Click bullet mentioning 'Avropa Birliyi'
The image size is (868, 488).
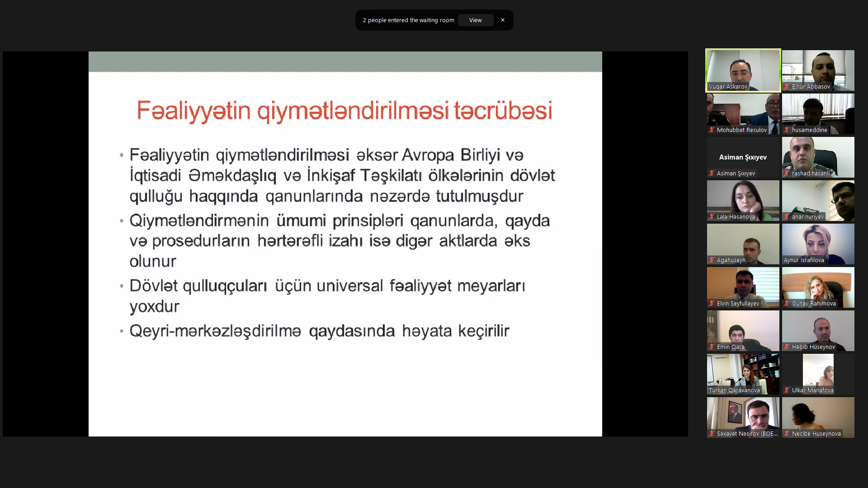[342, 175]
